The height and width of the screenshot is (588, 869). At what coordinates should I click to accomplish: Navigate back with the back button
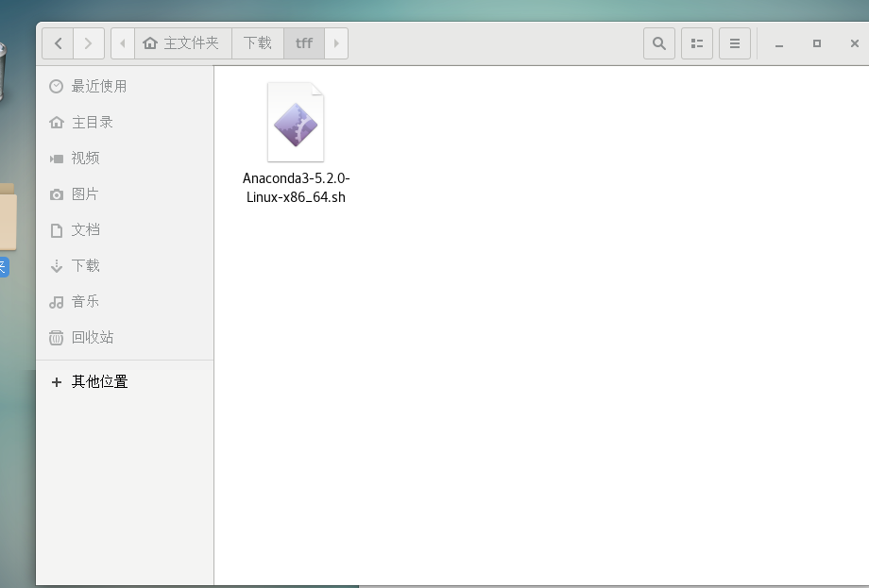click(58, 42)
